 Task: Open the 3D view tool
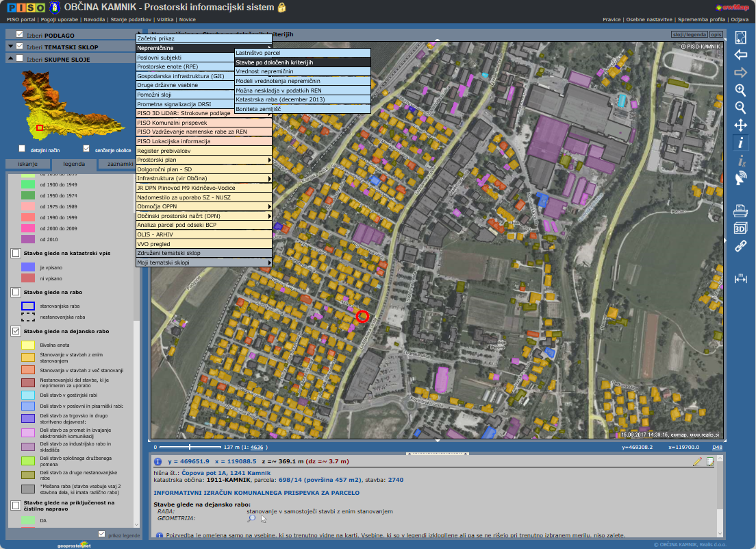[740, 228]
